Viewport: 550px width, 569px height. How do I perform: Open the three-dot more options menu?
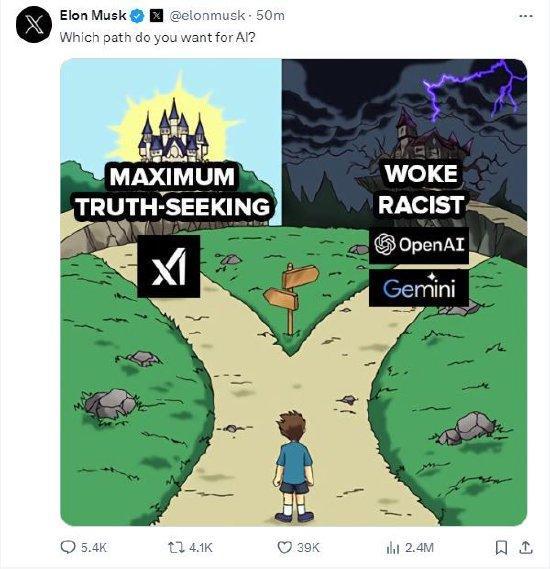point(526,16)
